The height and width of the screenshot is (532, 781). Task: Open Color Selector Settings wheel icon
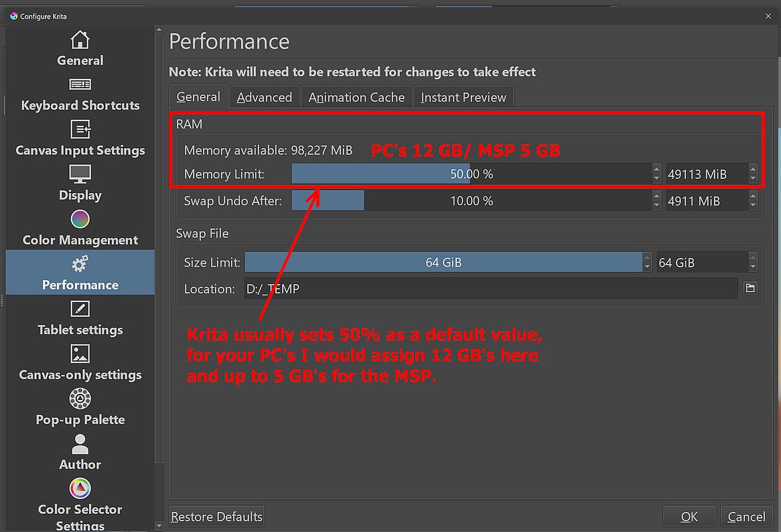(x=80, y=488)
